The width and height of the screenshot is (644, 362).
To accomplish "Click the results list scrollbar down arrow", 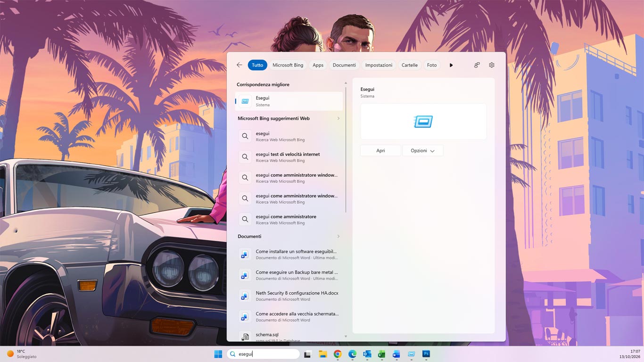I will point(346,337).
